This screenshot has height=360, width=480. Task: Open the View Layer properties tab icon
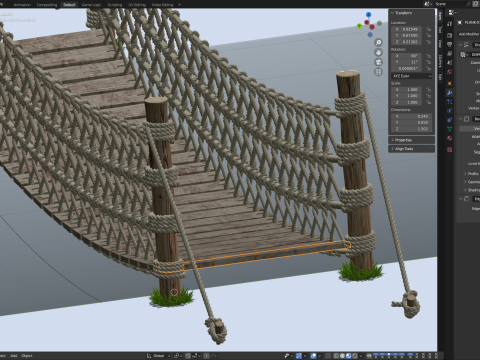pos(449,53)
